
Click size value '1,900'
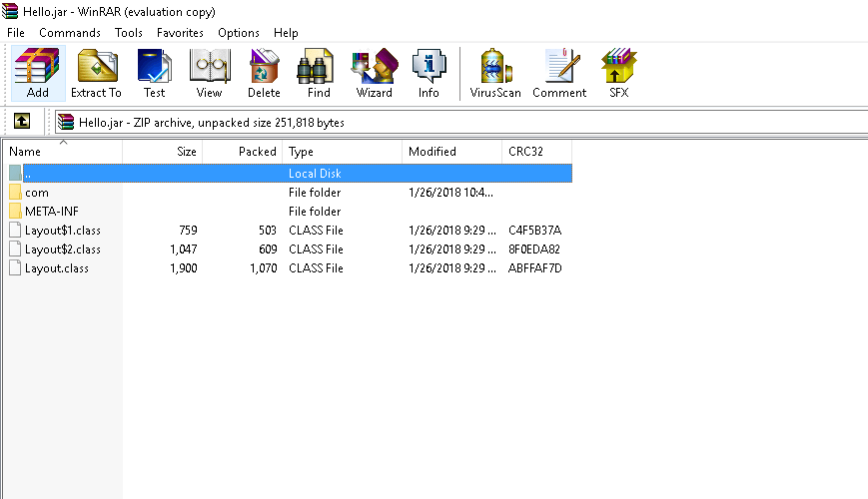pos(183,268)
